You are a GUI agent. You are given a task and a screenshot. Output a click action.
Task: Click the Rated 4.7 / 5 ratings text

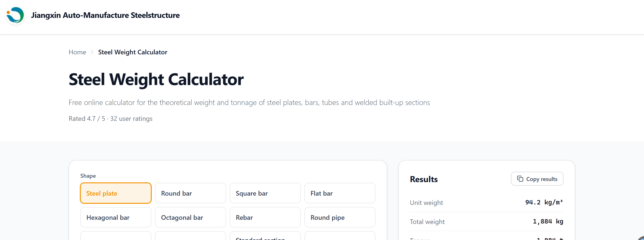pos(111,118)
